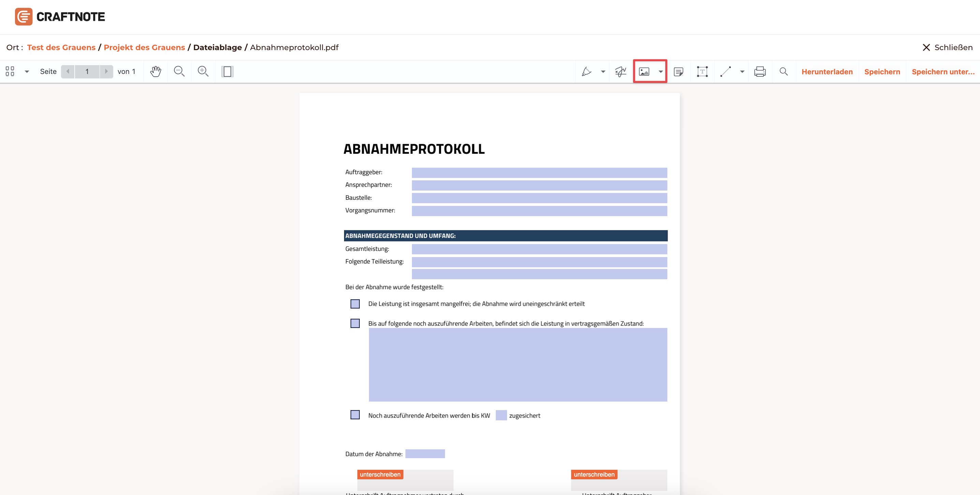Click the Craftnote logo
The image size is (980, 495).
(60, 17)
